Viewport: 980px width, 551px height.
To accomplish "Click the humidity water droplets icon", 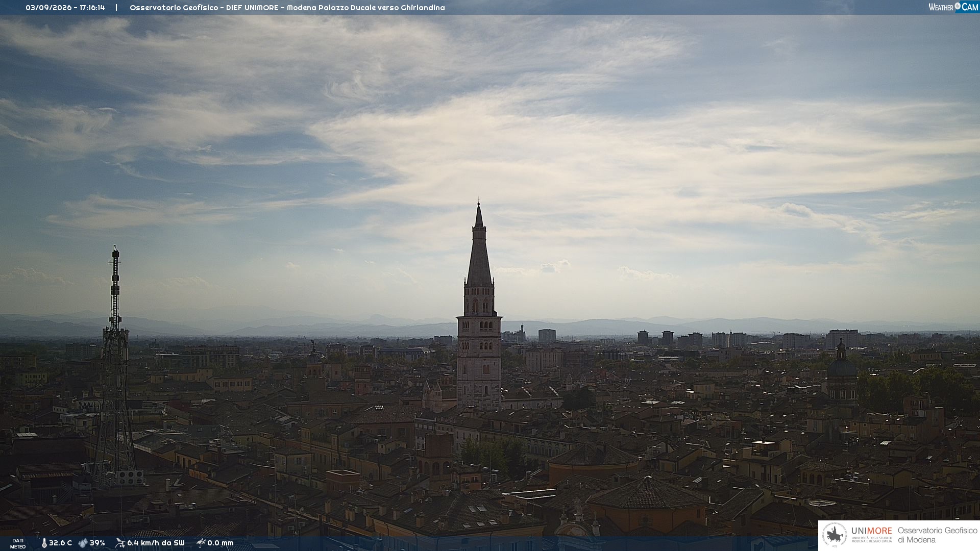I will click(x=83, y=543).
